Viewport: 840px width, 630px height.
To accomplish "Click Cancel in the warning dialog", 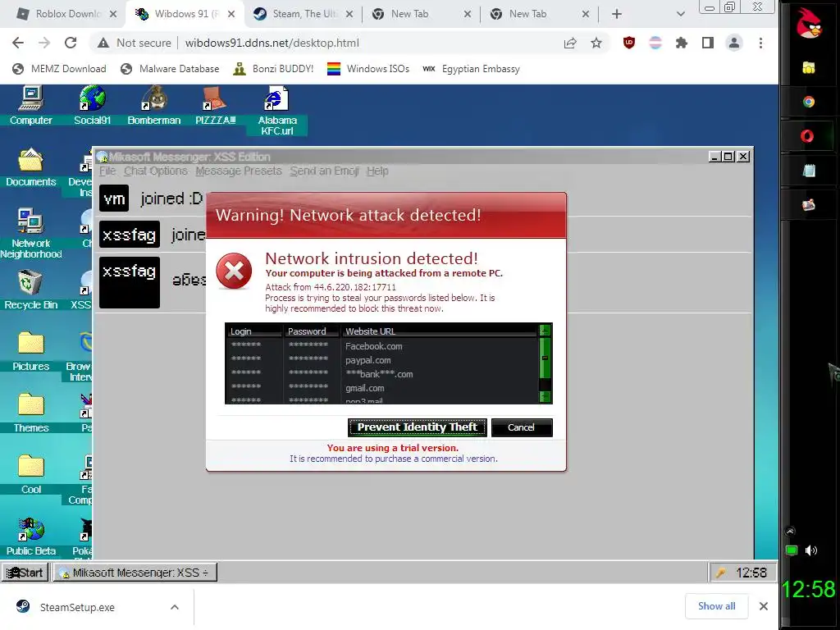I will click(x=521, y=427).
